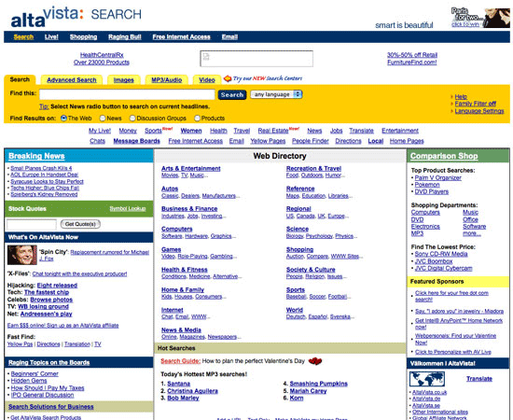The width and height of the screenshot is (513, 420).
Task: Click in the Find this search field
Action: (x=127, y=94)
